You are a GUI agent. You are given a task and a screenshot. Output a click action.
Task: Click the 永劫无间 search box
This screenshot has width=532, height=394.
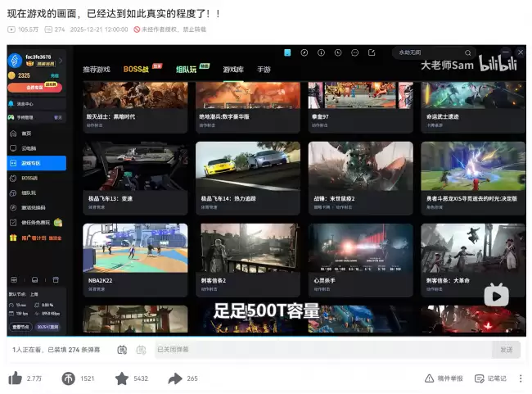(x=434, y=52)
